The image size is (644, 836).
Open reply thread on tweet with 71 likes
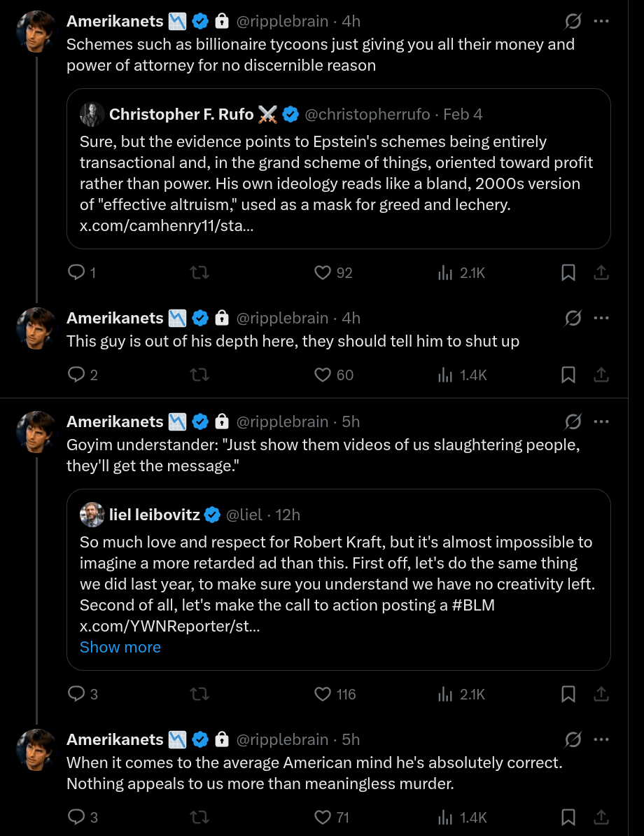(x=76, y=816)
